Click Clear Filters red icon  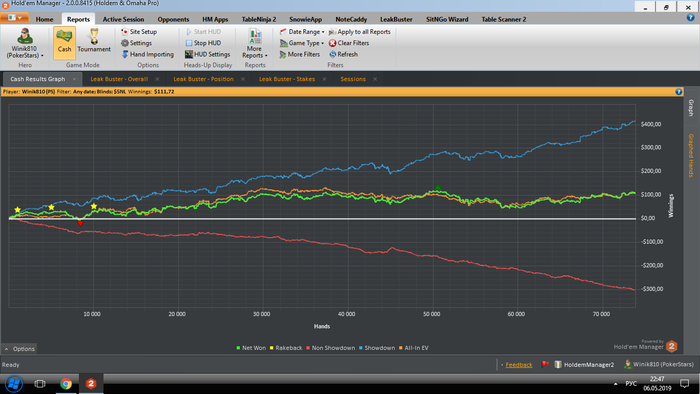coord(333,43)
